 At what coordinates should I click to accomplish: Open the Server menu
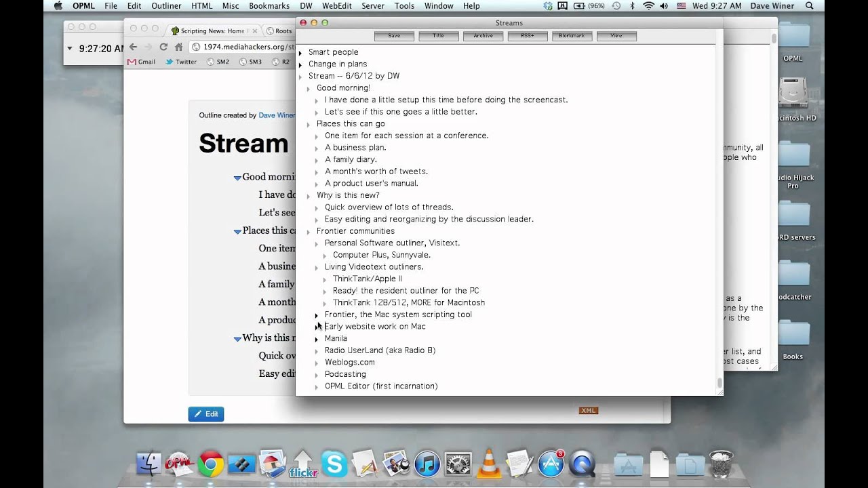[373, 6]
